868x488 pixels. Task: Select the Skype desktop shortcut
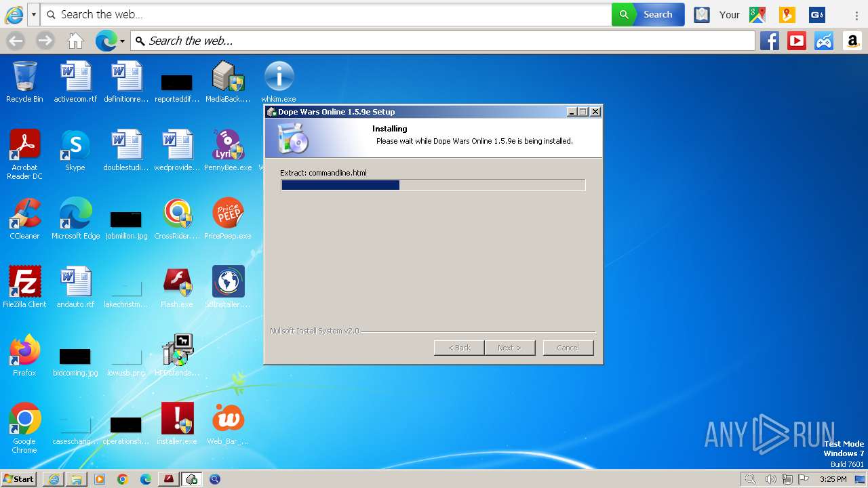tap(75, 150)
